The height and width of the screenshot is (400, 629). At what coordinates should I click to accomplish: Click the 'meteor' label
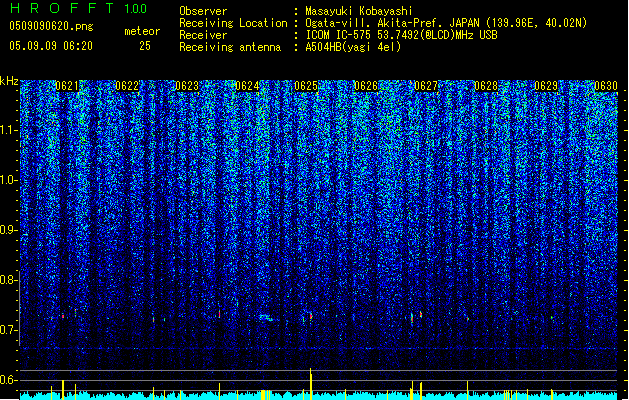pos(142,31)
